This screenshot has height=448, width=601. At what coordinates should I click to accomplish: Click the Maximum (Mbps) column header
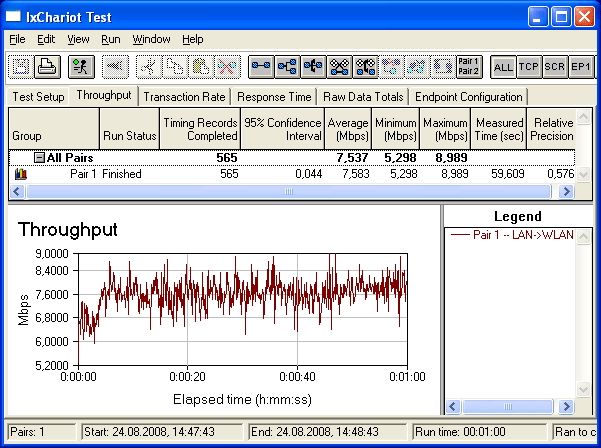(445, 129)
